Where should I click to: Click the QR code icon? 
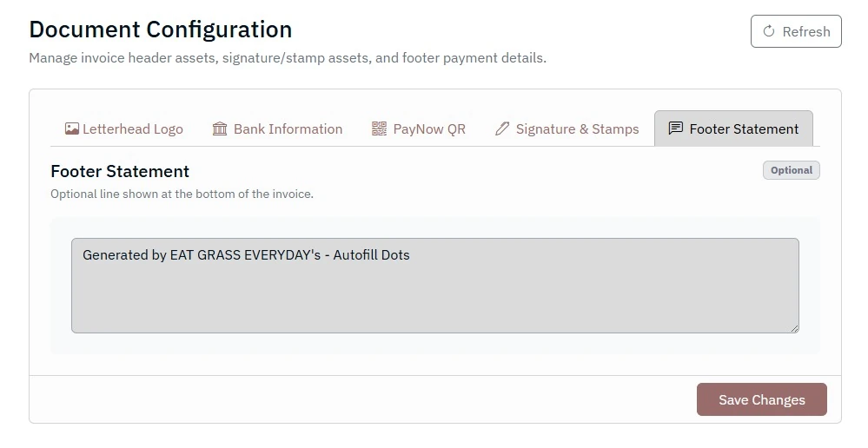click(x=379, y=128)
